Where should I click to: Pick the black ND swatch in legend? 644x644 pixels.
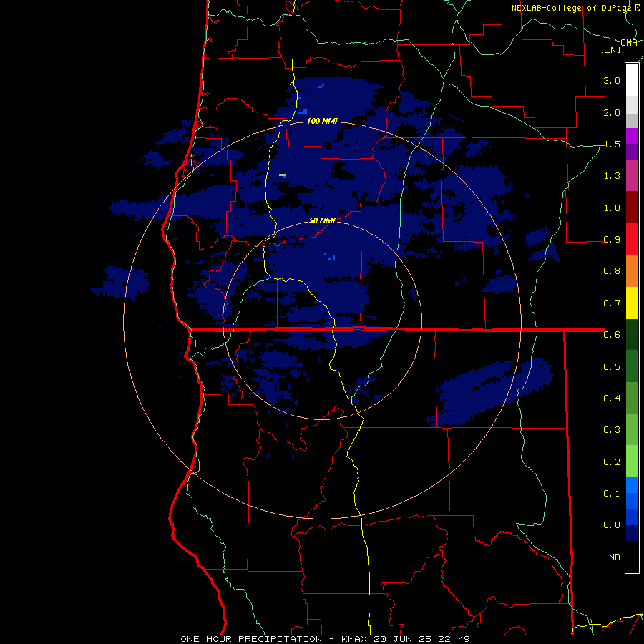[x=632, y=557]
